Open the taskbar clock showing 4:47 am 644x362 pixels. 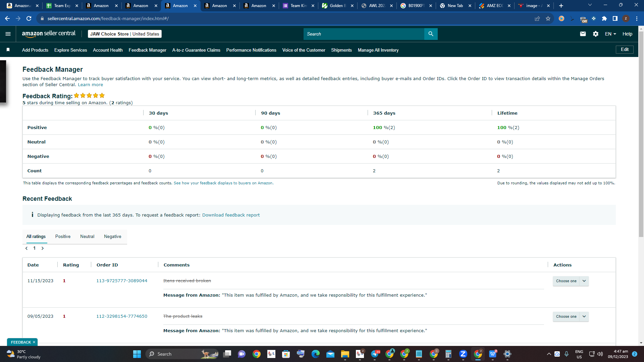[x=618, y=354]
